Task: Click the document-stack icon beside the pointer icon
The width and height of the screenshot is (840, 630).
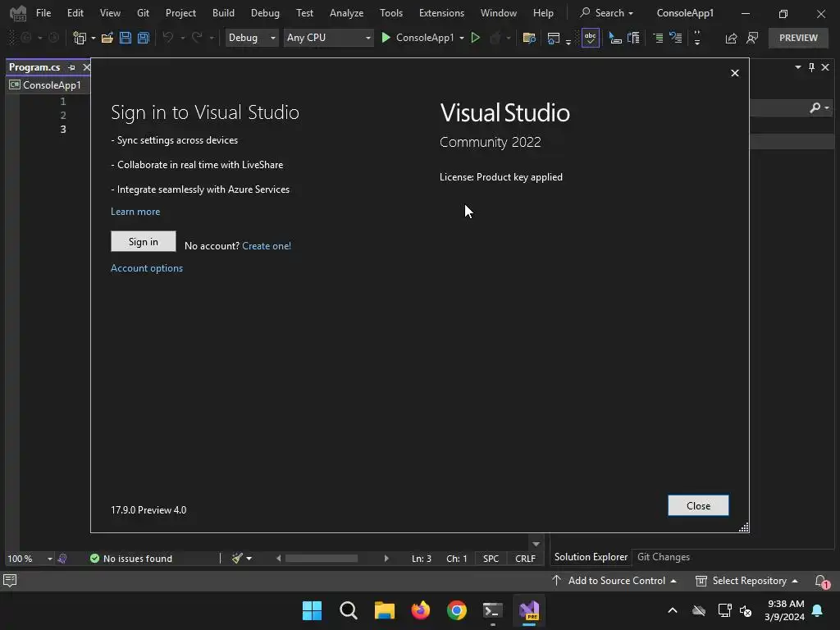Action: tap(633, 38)
